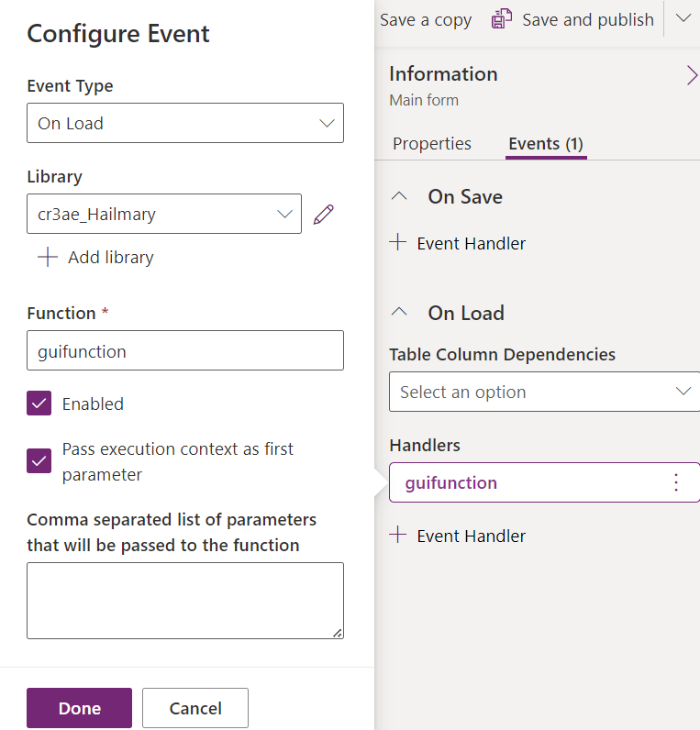Click the Save and publish icon
The image size is (700, 730).
pyautogui.click(x=501, y=19)
